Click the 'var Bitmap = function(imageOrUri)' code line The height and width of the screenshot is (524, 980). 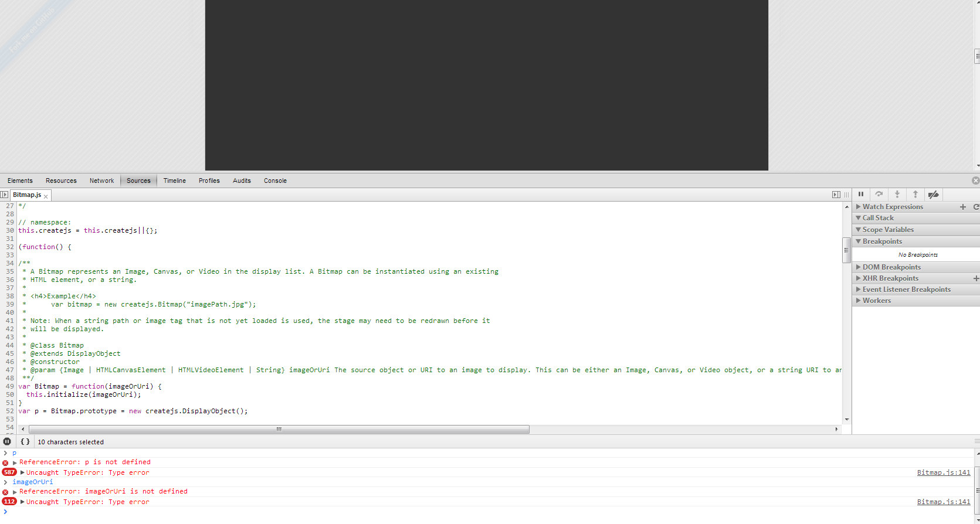(x=90, y=386)
